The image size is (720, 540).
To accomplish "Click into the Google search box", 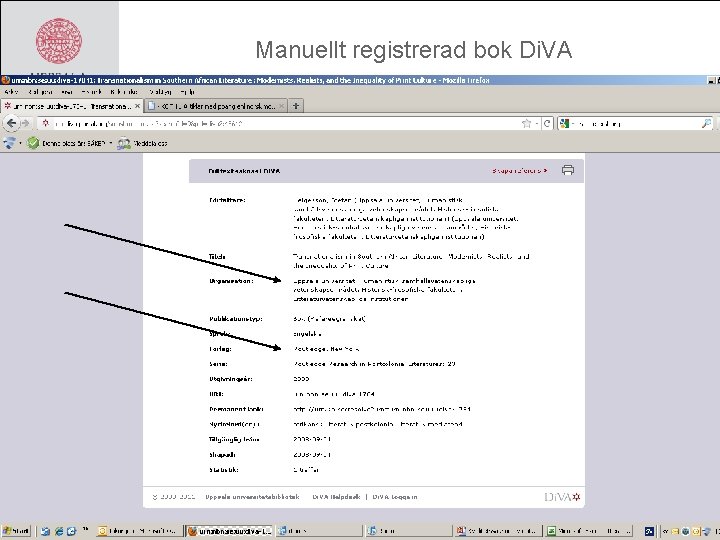I will 638,123.
